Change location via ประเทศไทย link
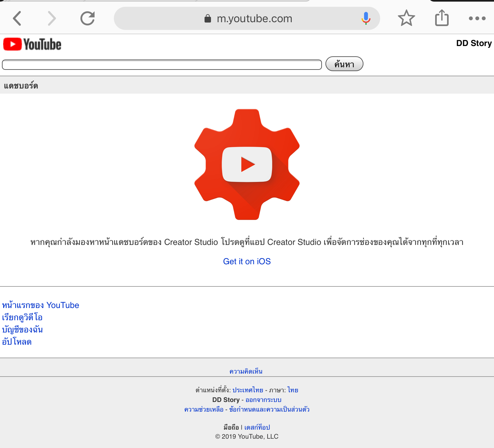Image resolution: width=494 pixels, height=448 pixels. 248,390
